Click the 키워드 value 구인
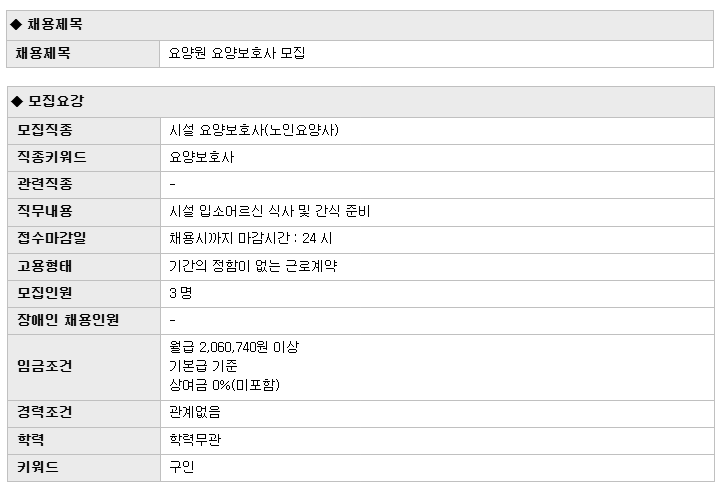The width and height of the screenshot is (723, 490). (x=182, y=467)
